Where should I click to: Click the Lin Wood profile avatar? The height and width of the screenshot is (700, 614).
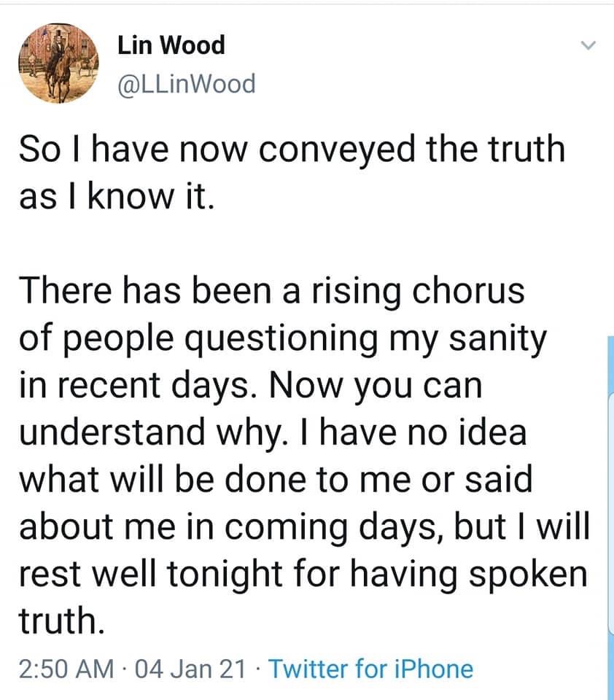click(58, 63)
